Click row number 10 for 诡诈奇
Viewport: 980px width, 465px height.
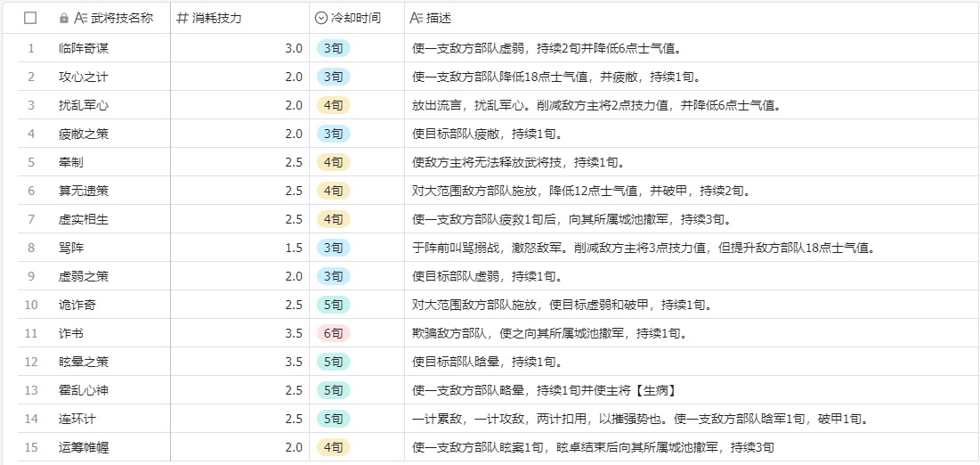[31, 305]
